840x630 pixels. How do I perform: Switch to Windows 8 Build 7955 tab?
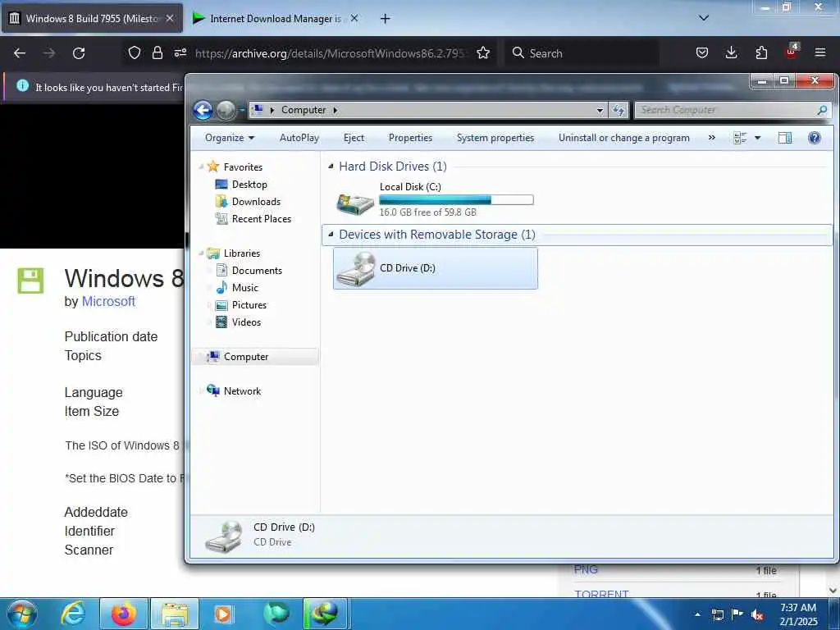coord(92,18)
